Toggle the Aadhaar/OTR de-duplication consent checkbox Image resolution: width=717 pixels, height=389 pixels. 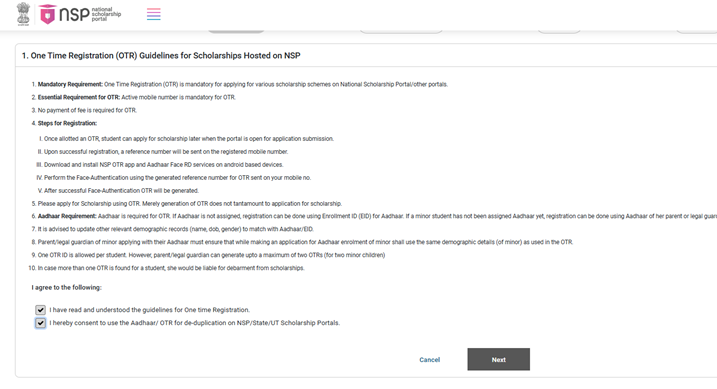(40, 323)
